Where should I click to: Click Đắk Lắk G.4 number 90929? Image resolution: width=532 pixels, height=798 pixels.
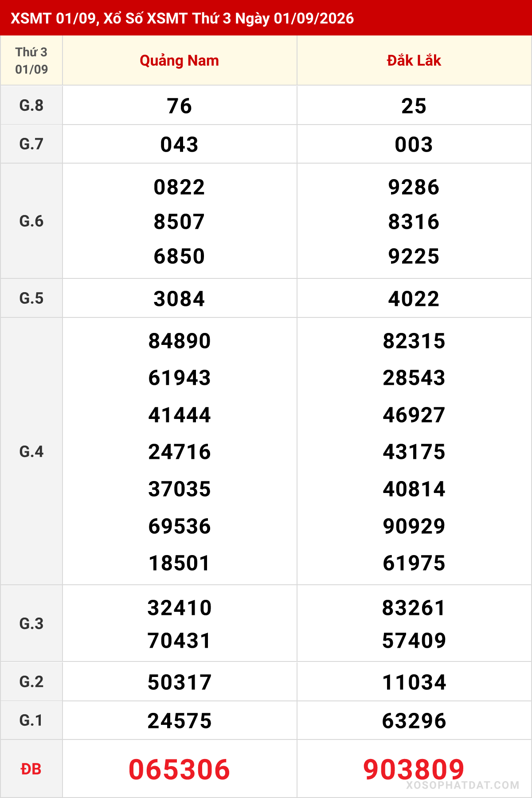pos(414,526)
